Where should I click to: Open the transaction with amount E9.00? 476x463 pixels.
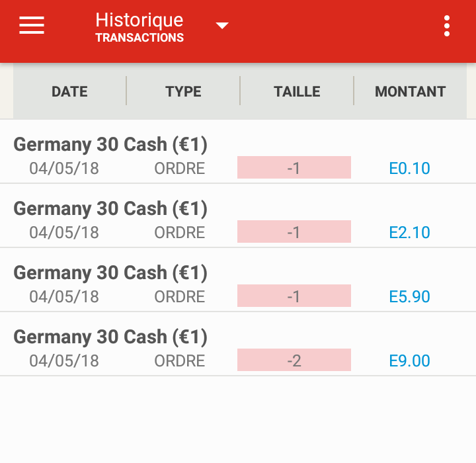pos(409,361)
